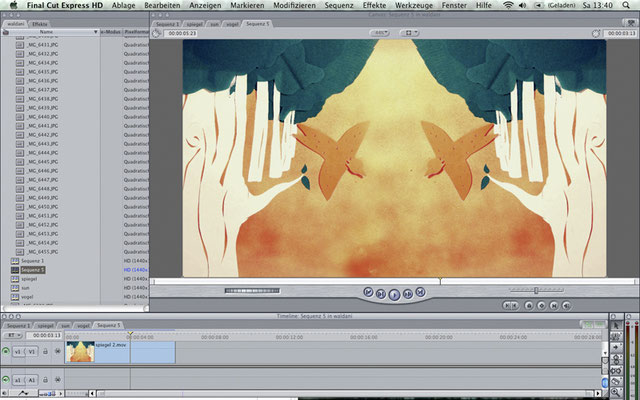Click the Canvas duration clock icon
This screenshot has width=640, height=400.
coord(156,33)
